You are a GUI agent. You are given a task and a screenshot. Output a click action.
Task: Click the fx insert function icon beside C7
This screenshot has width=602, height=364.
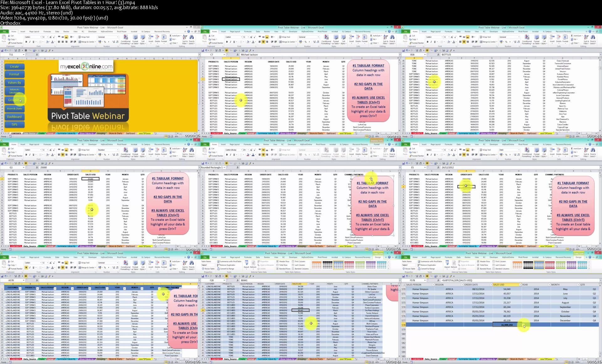point(238,55)
